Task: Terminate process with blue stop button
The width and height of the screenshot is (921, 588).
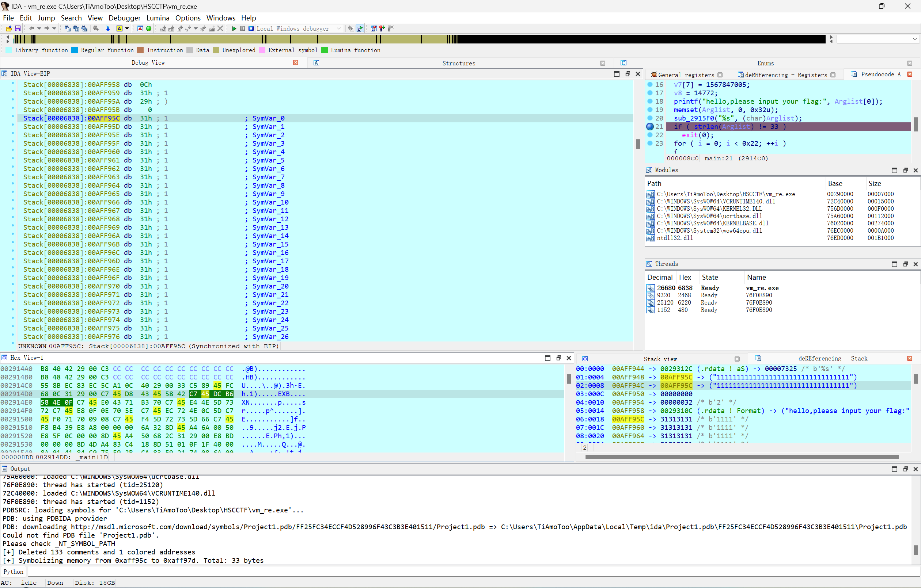Action: click(x=251, y=29)
